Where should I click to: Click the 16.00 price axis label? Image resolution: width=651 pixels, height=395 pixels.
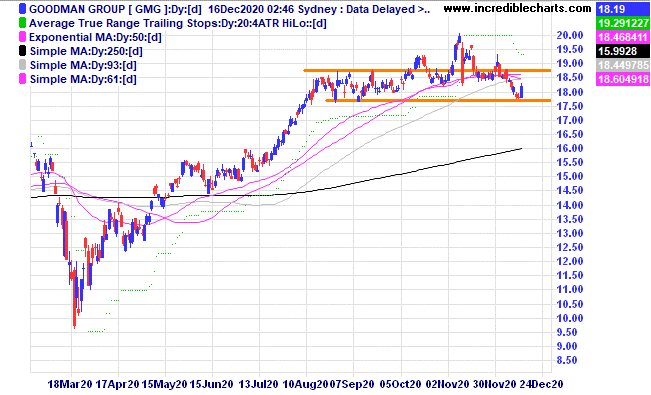[x=570, y=148]
